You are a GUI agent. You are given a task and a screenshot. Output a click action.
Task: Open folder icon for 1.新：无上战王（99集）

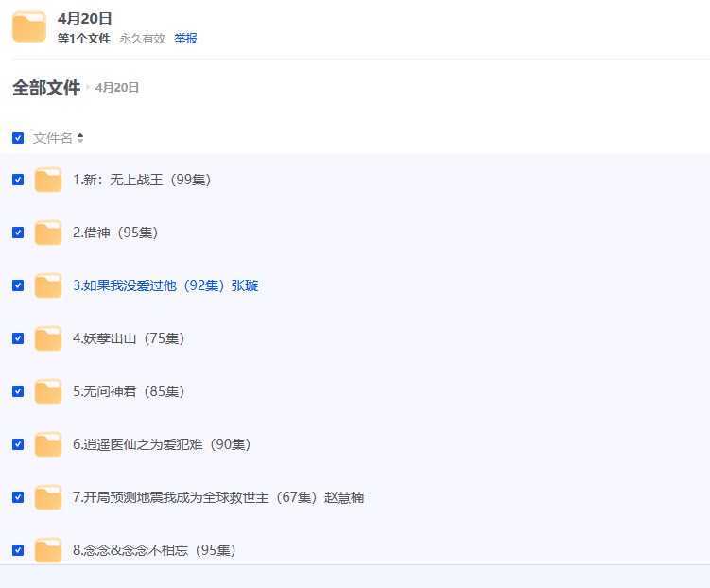pyautogui.click(x=48, y=180)
